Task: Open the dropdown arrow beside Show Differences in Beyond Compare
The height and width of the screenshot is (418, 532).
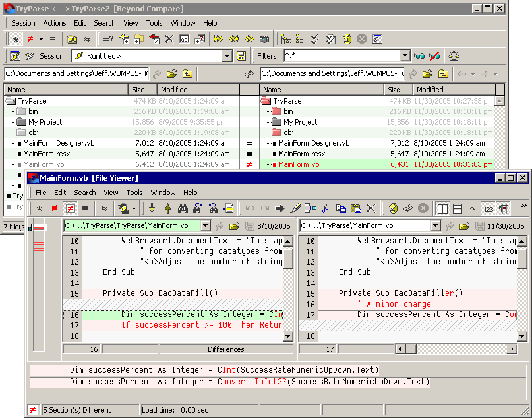Action: point(41,39)
